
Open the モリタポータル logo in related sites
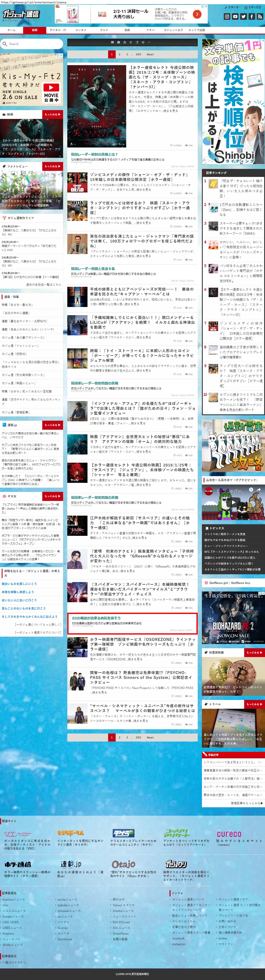[x=70, y=833]
